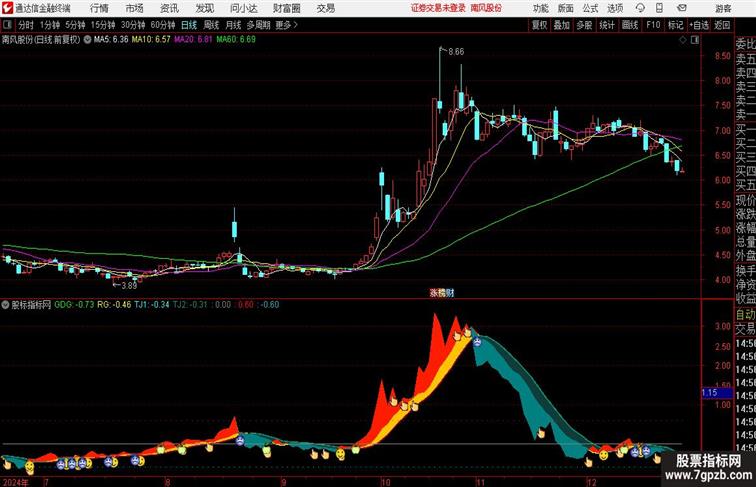Open the customer service headset icon
This screenshot has height=487, width=756.
[x=640, y=8]
